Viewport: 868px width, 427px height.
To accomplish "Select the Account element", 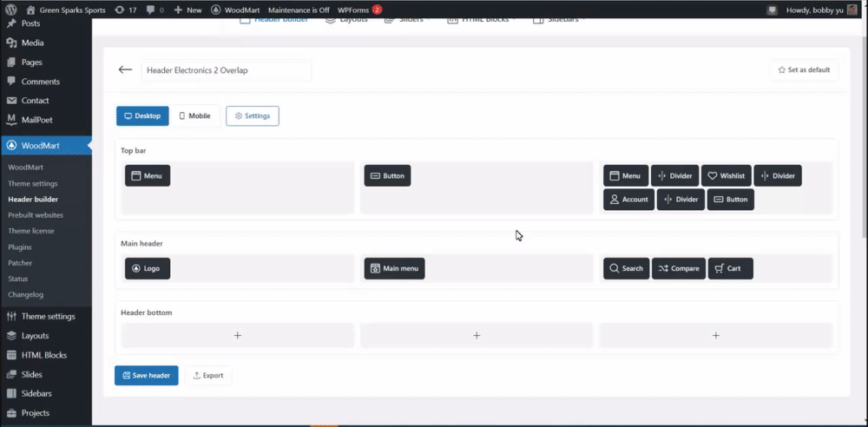I will 628,200.
